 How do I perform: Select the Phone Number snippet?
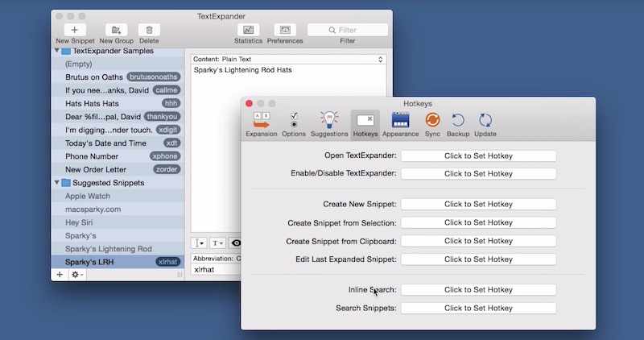(118, 156)
